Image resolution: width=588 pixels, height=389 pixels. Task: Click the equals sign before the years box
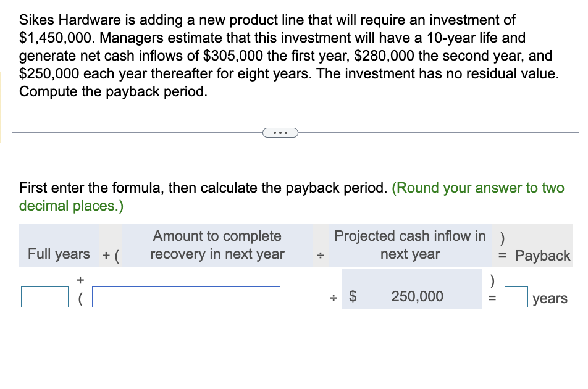click(x=492, y=298)
